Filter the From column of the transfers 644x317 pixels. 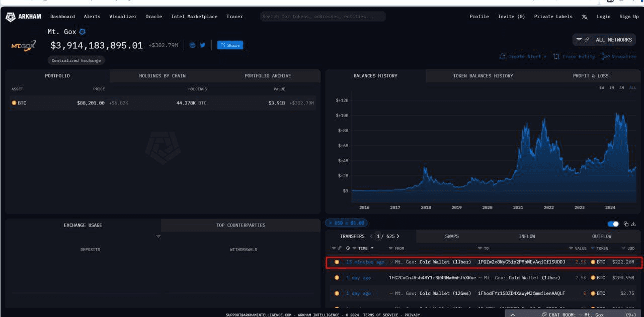point(391,248)
